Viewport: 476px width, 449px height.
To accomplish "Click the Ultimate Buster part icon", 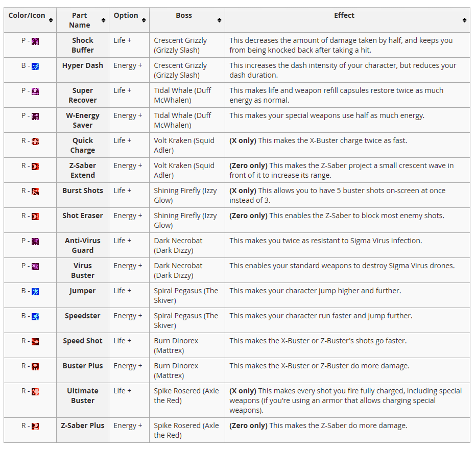I will 35,391.
